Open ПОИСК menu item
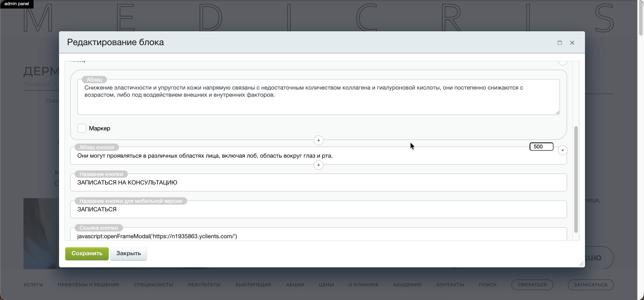Image resolution: width=644 pixels, height=300 pixels. click(488, 285)
